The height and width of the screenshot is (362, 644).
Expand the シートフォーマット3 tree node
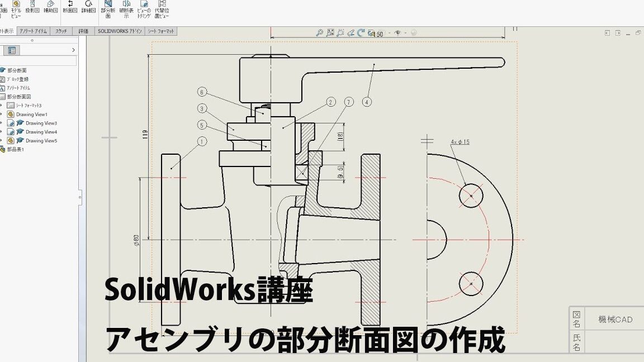pyautogui.click(x=2, y=106)
